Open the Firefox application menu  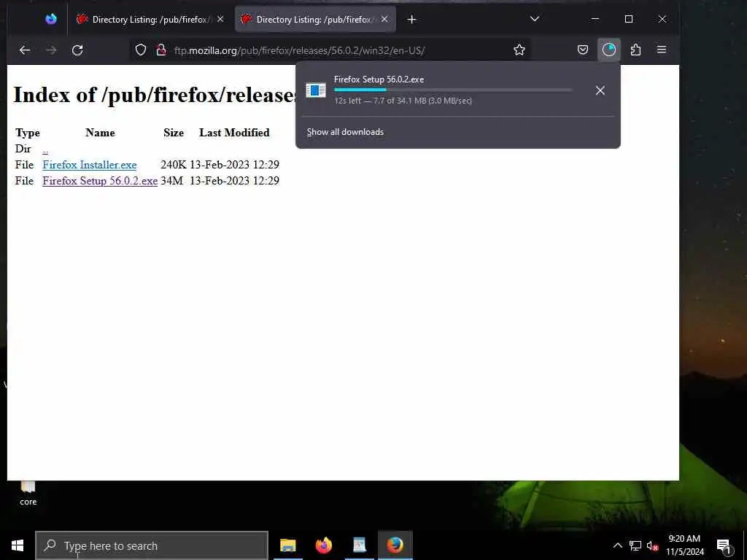click(662, 50)
